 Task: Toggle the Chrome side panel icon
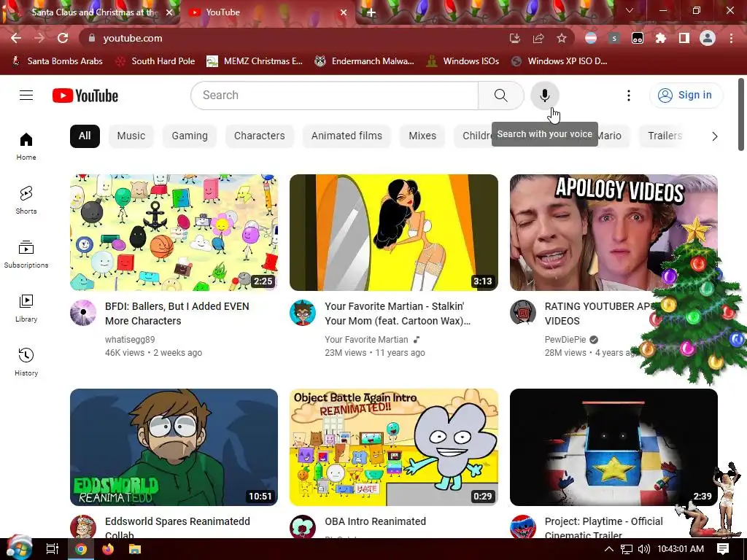[684, 38]
